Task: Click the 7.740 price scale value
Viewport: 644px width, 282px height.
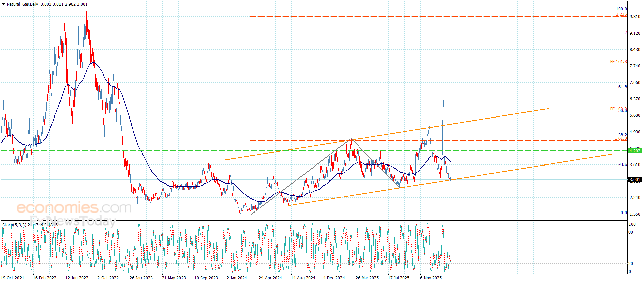Action: (x=635, y=66)
